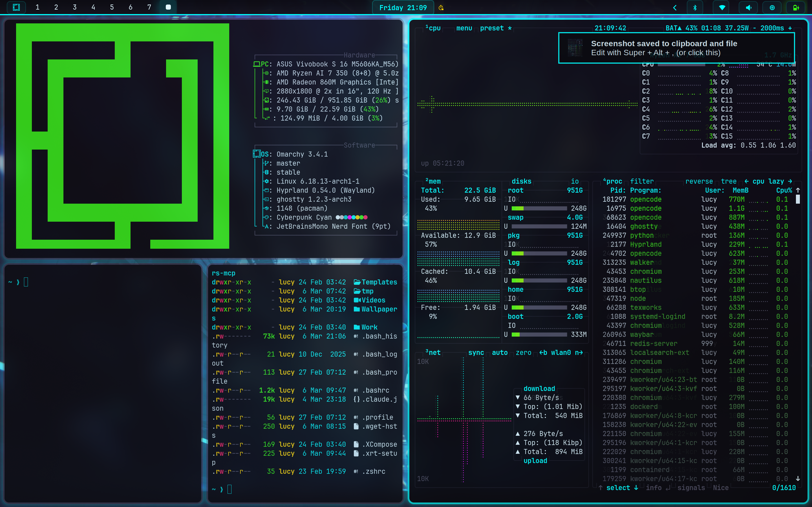Image resolution: width=812 pixels, height=507 pixels.
Task: Click the Omarchy menu logo icon
Action: click(x=16, y=7)
